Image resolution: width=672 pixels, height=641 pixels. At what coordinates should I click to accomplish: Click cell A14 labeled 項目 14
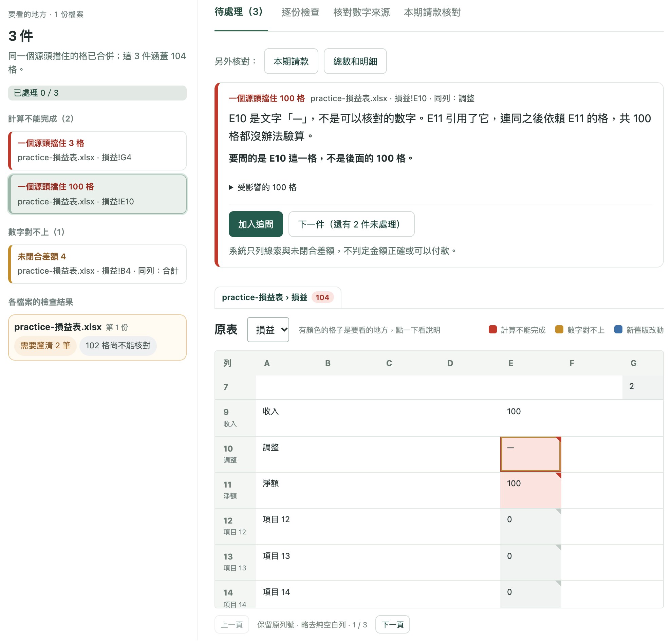[286, 594]
